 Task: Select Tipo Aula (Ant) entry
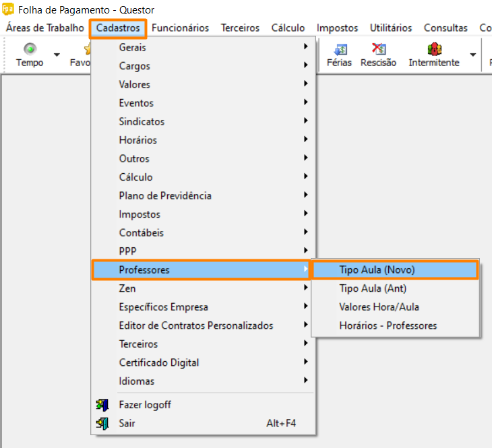point(373,288)
